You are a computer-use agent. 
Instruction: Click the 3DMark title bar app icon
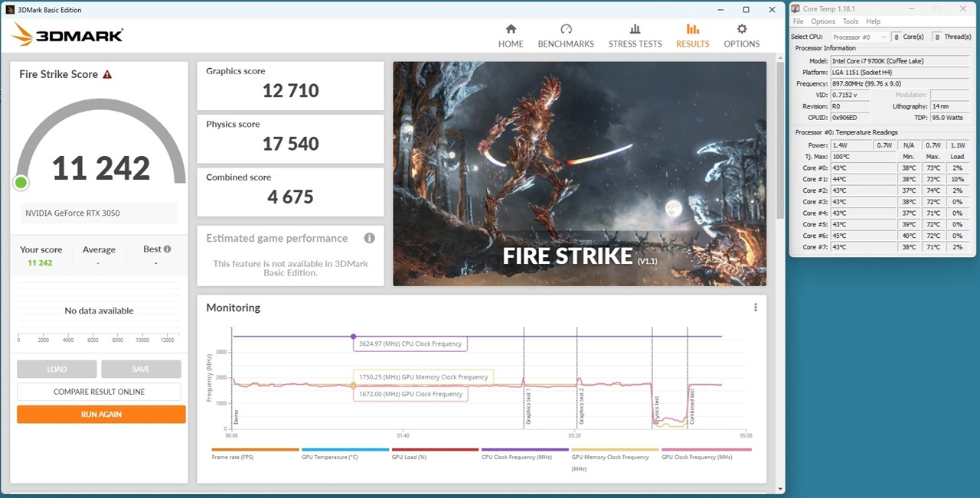click(x=9, y=10)
